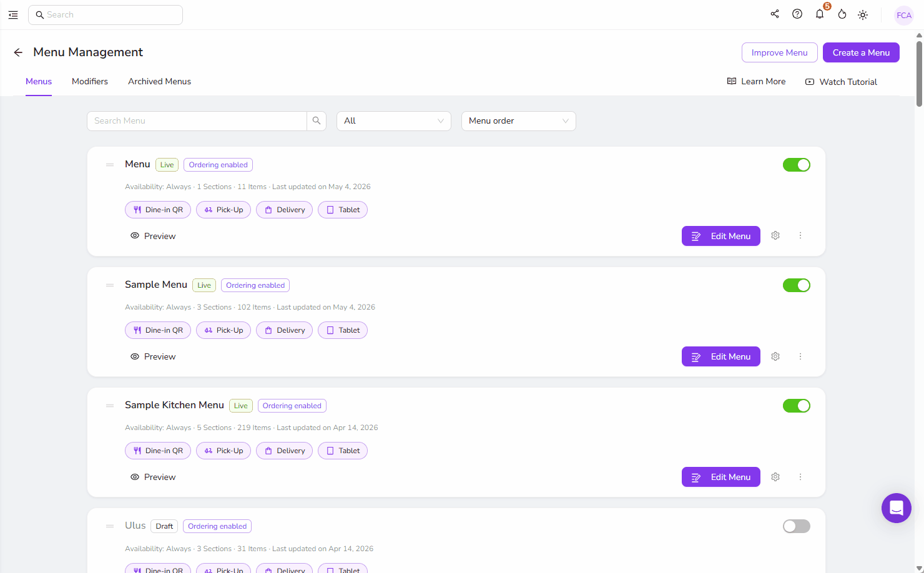Viewport: 924px width, 573px height.
Task: Click the drag handle of Ulus menu
Action: (110, 526)
